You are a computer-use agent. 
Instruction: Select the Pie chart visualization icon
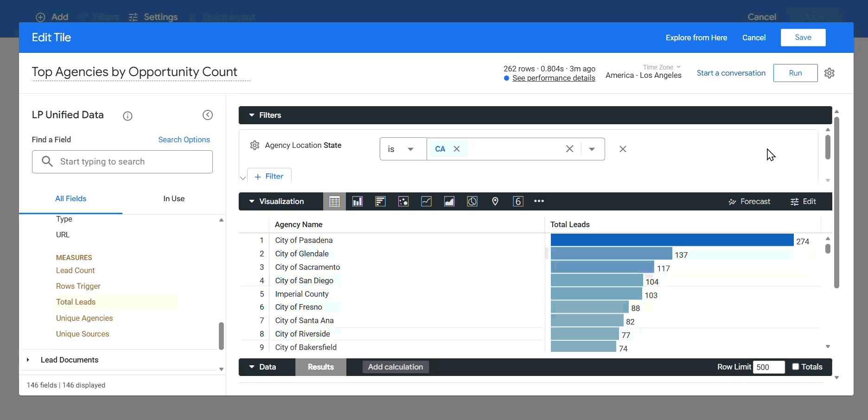pos(472,201)
